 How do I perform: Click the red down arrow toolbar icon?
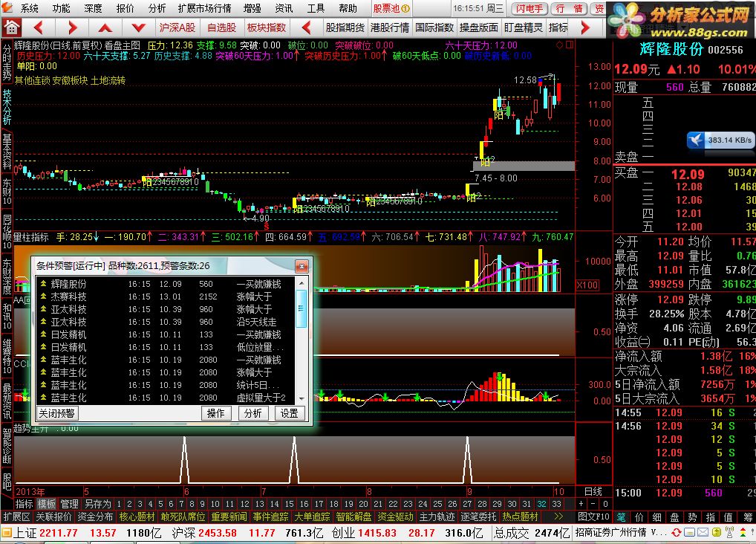click(x=138, y=28)
